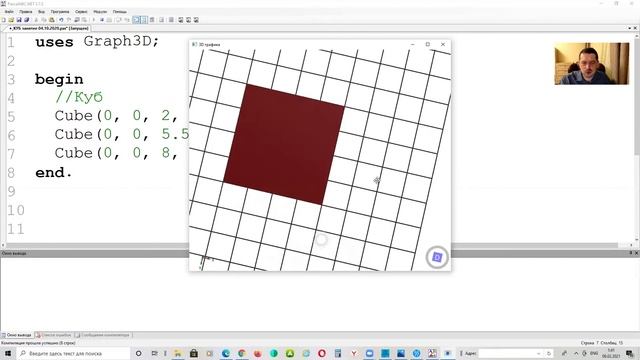Open Microsoft Store from taskbar

pyautogui.click(x=194, y=353)
